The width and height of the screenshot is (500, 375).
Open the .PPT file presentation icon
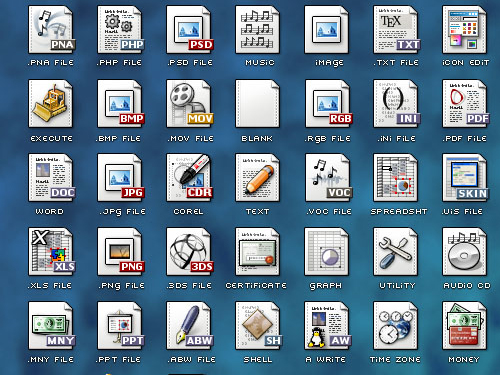[121, 325]
